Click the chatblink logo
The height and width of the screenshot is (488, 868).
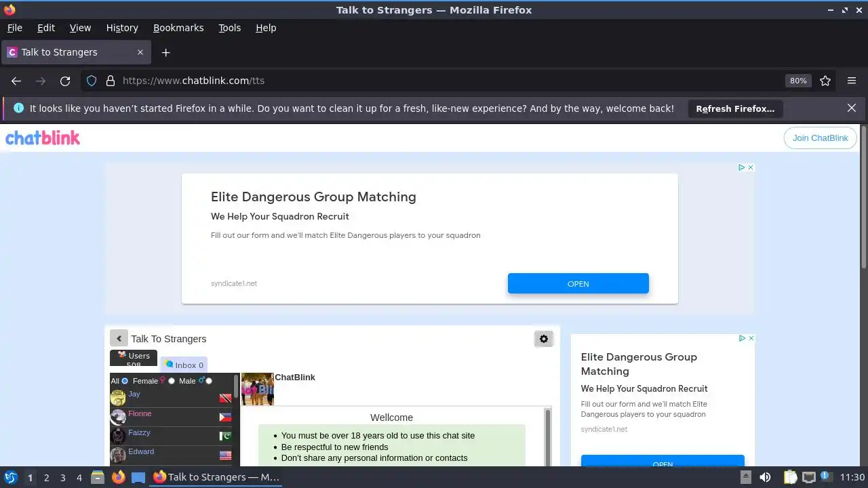(43, 138)
